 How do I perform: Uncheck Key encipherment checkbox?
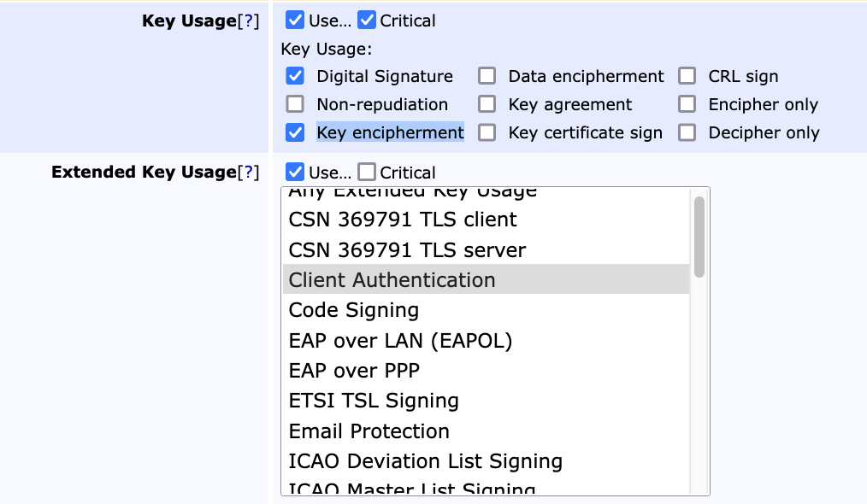[x=295, y=132]
